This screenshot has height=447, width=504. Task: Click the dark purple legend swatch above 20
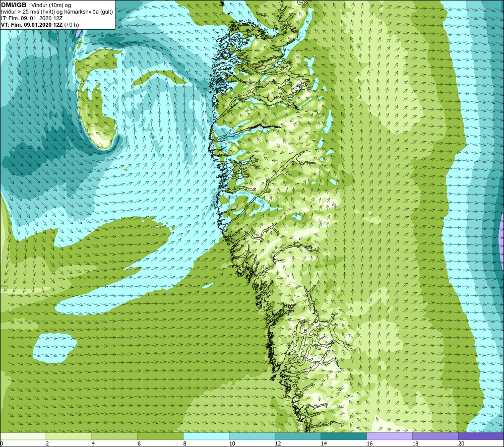[481, 436]
